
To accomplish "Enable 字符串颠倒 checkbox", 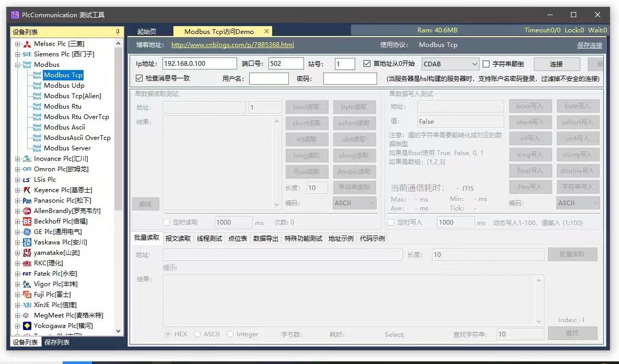I will (486, 64).
